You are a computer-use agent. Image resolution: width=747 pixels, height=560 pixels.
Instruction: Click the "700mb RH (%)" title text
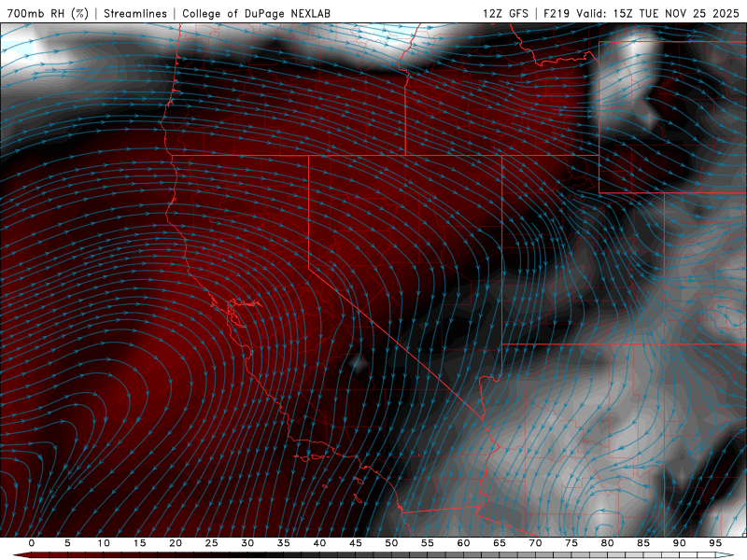(48, 13)
